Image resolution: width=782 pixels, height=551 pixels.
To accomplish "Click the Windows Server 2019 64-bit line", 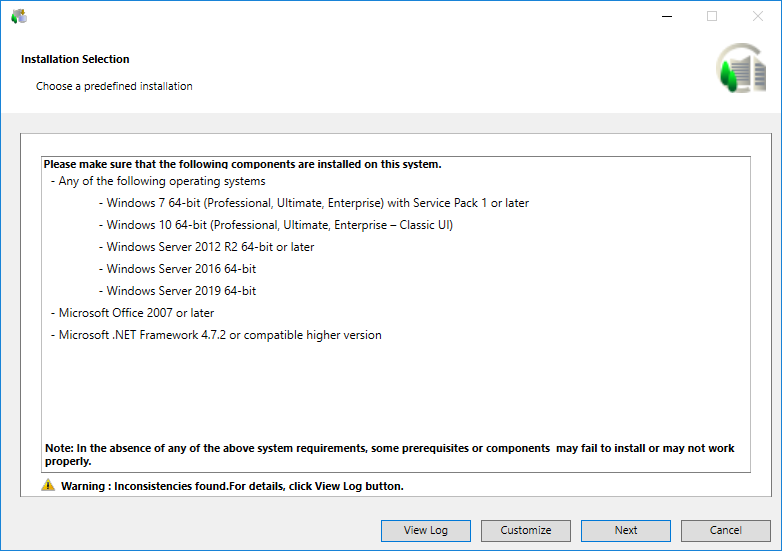I will [x=181, y=291].
